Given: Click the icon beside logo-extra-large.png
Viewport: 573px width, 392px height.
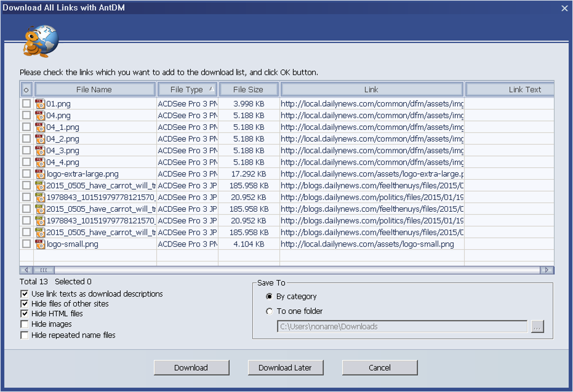Looking at the screenshot, I should coord(40,174).
